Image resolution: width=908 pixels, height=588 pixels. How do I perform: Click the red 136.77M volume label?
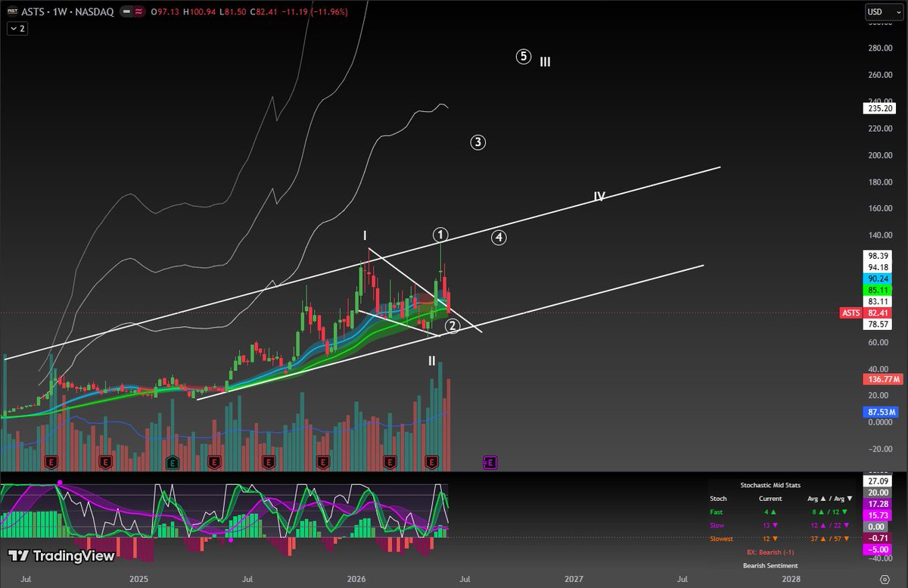(x=882, y=378)
